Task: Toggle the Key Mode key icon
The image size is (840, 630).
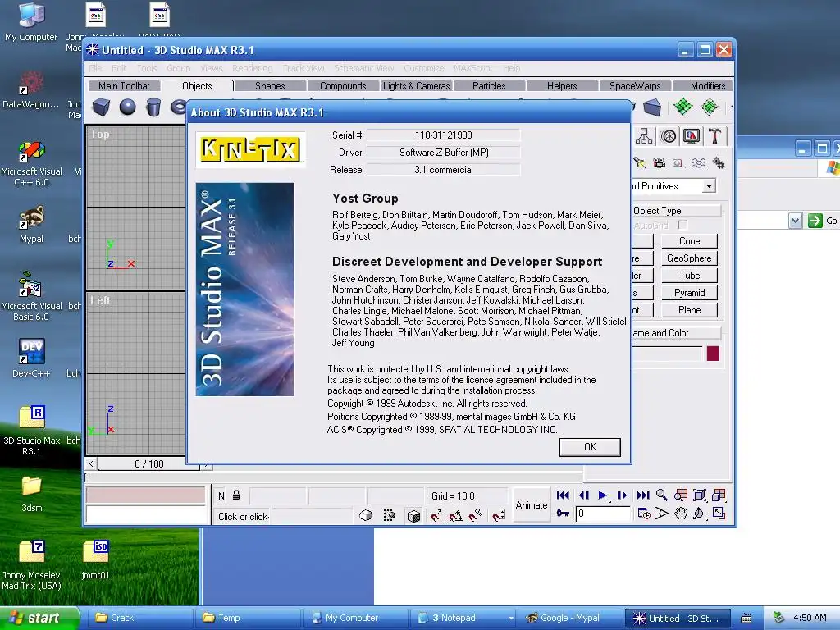Action: (563, 514)
